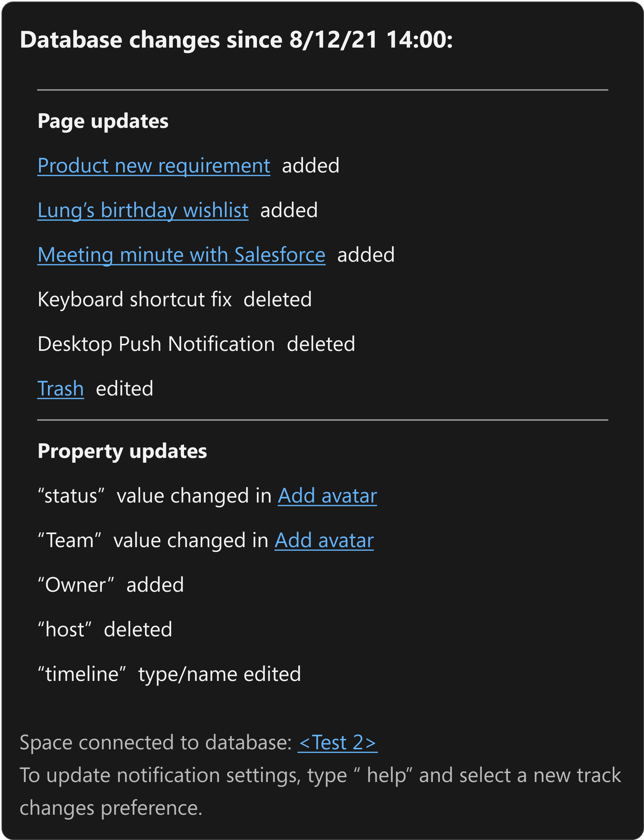Image resolution: width=644 pixels, height=840 pixels.
Task: Open the edited Trash page link
Action: 61,388
